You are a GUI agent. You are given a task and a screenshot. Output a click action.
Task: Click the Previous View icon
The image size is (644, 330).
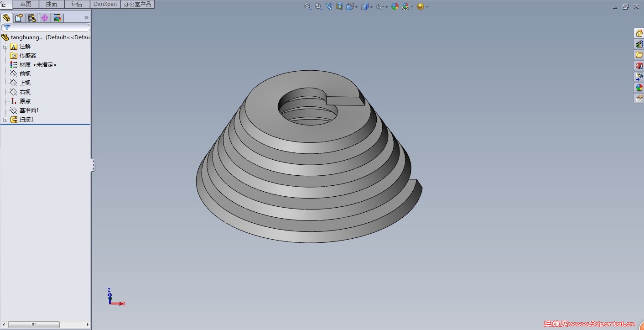click(329, 6)
